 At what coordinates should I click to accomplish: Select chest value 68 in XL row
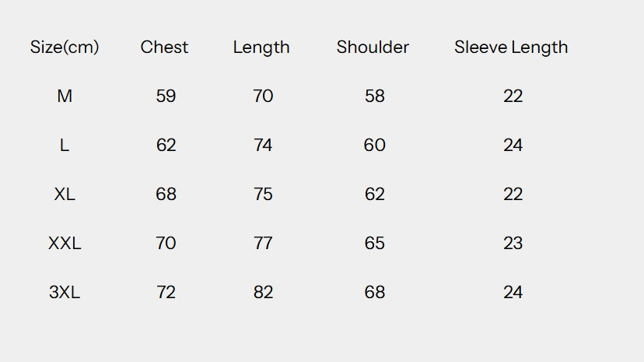tap(166, 194)
